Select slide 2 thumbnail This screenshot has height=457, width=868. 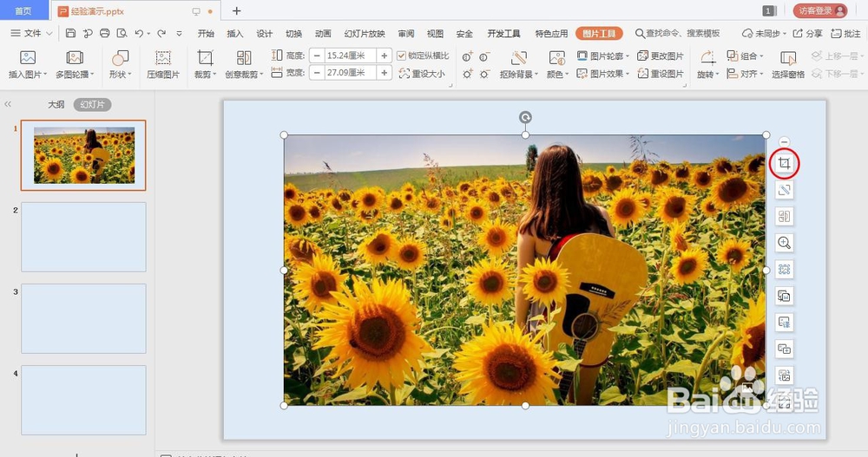(x=83, y=237)
